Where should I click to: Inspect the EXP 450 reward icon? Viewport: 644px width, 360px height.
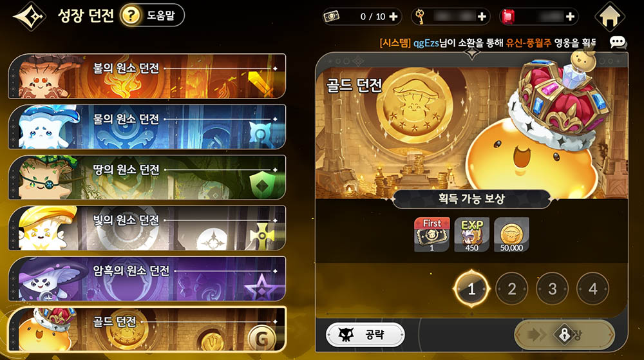471,234
